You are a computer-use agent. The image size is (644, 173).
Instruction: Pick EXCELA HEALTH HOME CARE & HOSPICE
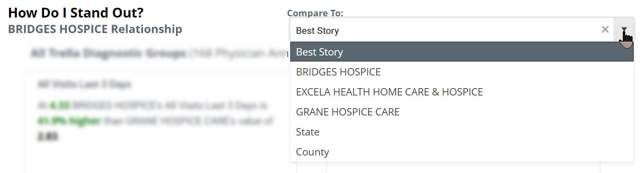(462, 92)
